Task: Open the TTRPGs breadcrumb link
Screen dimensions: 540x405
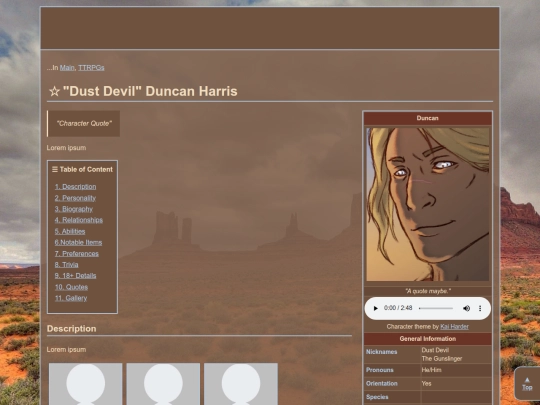Action: pyautogui.click(x=91, y=68)
